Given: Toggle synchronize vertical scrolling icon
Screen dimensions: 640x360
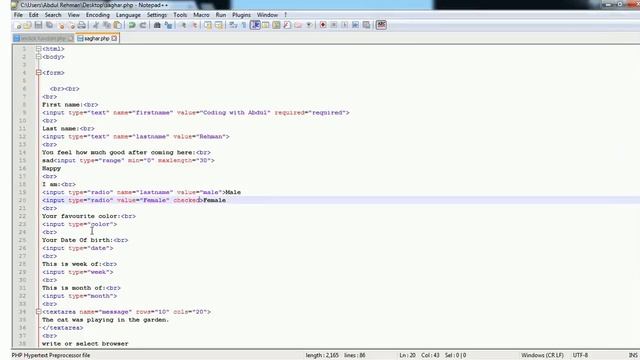Looking at the screenshot, I should 208,25.
